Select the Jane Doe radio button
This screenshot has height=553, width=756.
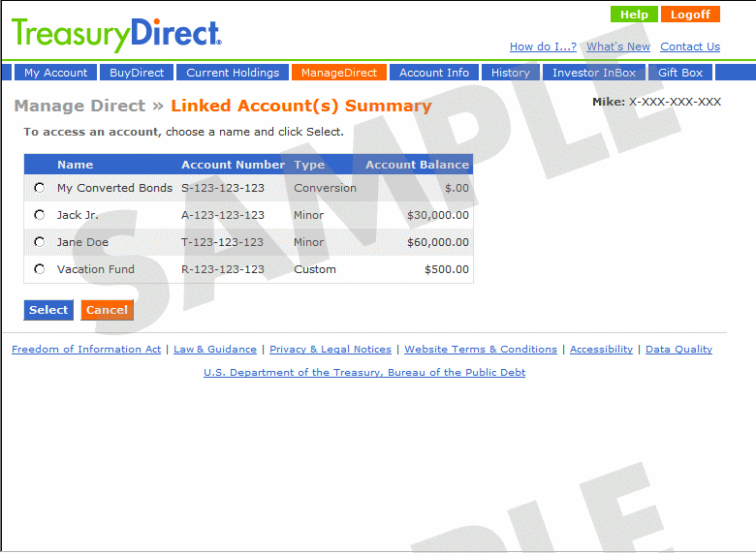pyautogui.click(x=40, y=242)
